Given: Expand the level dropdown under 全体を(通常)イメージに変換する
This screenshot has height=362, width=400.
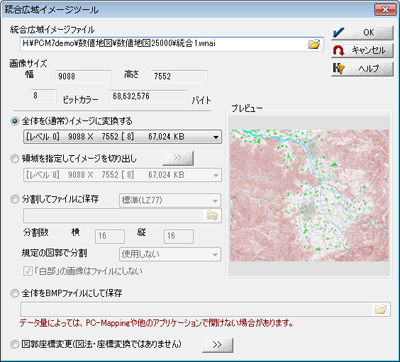Looking at the screenshot, I should pyautogui.click(x=122, y=137).
